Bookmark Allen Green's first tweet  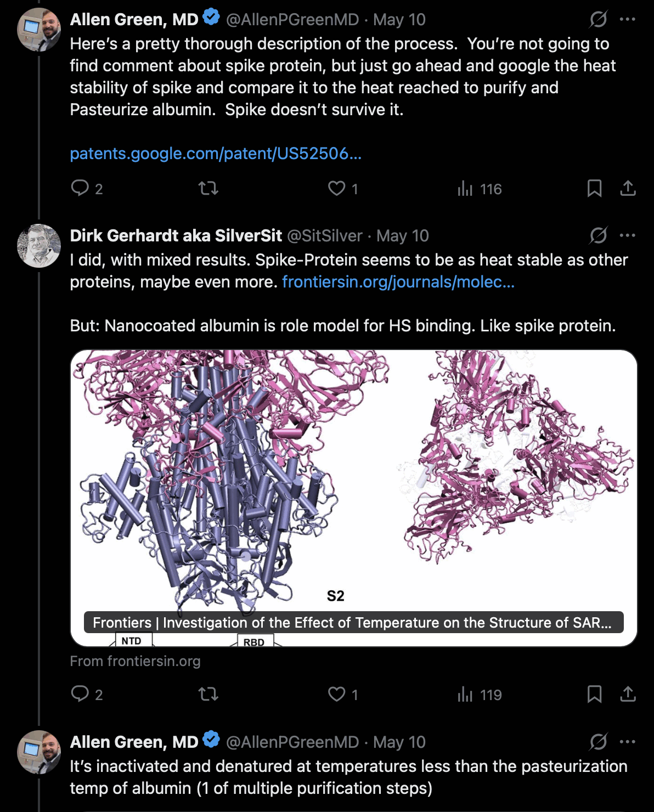click(595, 188)
